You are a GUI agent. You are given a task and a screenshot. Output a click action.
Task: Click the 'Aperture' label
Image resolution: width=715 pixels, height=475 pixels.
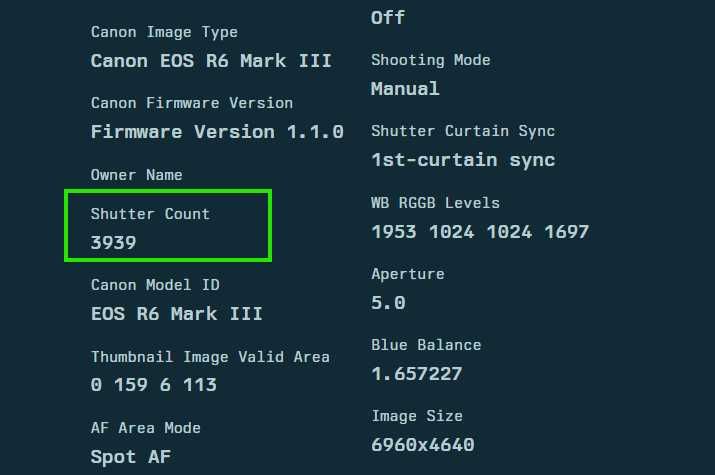(x=408, y=274)
